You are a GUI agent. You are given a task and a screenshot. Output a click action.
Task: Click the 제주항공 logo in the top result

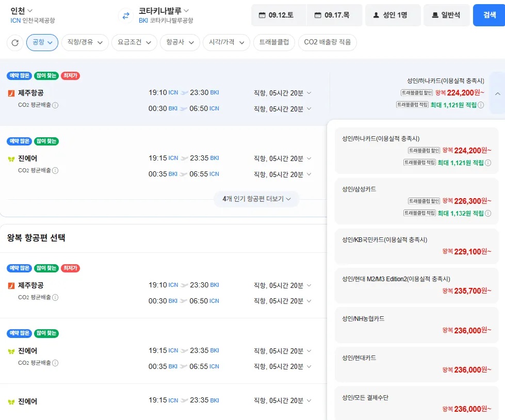click(11, 93)
